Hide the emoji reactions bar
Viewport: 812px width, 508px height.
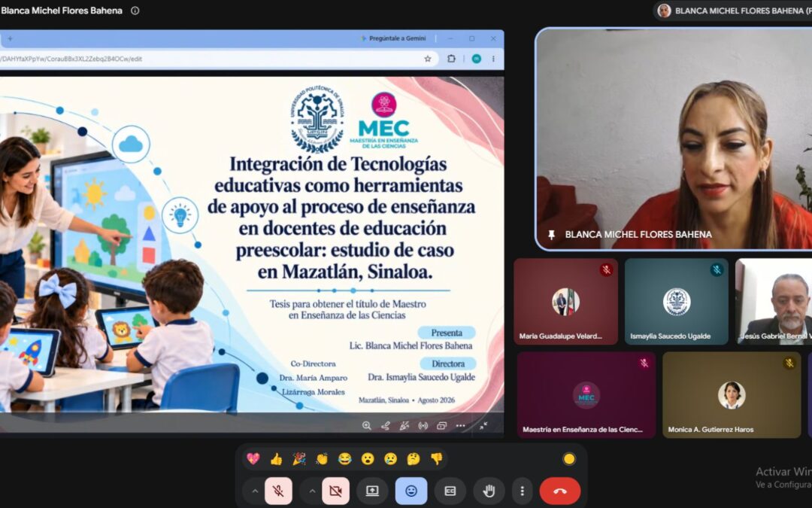[411, 491]
